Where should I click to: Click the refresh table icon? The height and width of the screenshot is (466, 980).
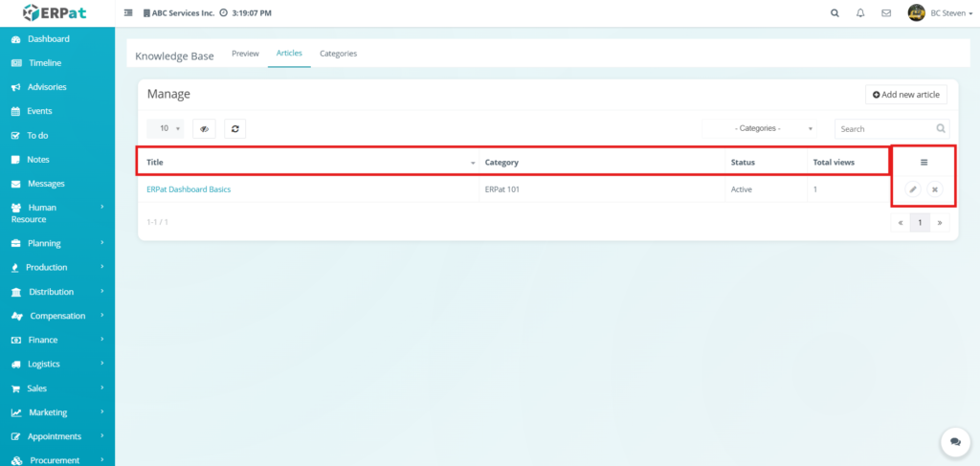pyautogui.click(x=234, y=128)
